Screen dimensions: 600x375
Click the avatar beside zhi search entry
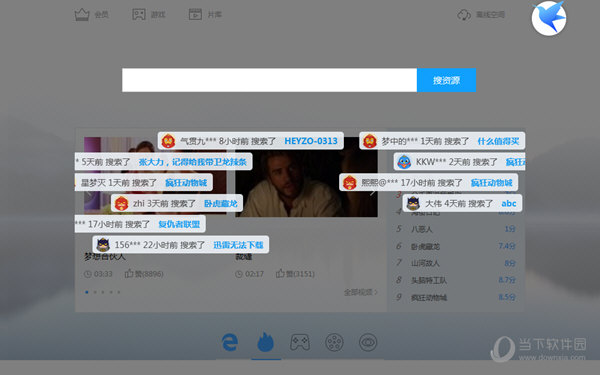[122, 203]
